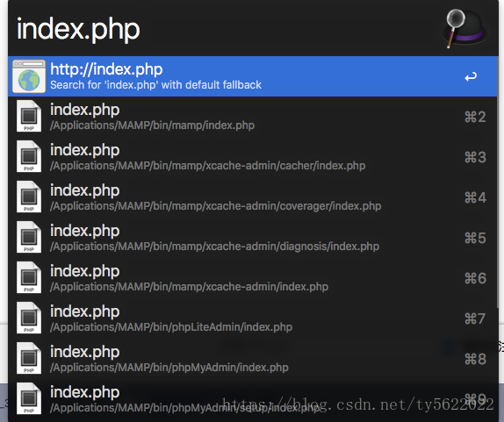Select the http://index.php web search result
504x422 pixels.
253,76
